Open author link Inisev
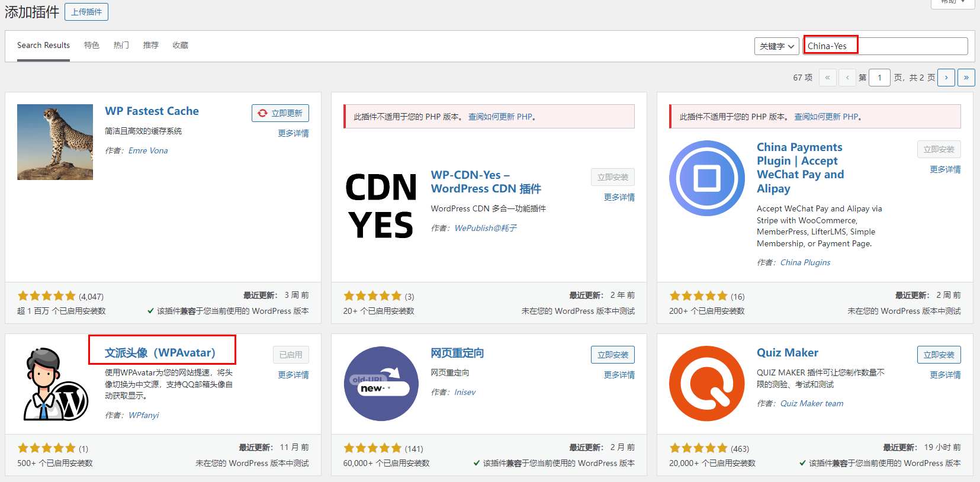 (x=465, y=392)
